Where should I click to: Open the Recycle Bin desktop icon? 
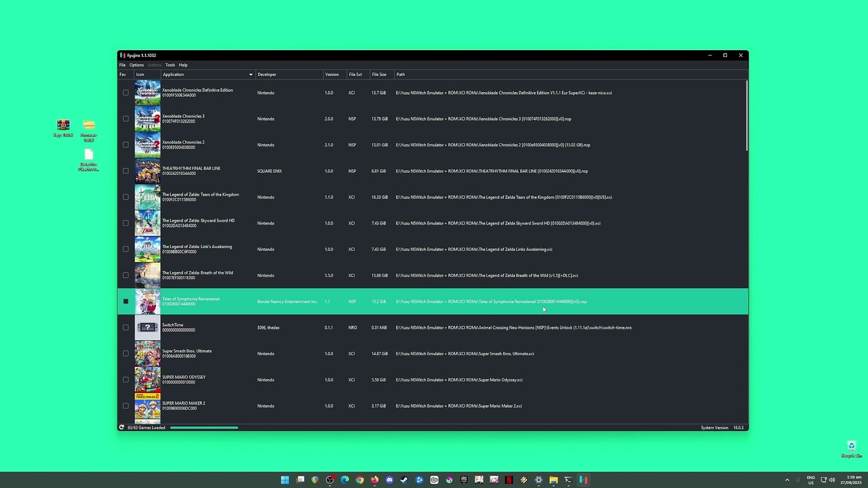pyautogui.click(x=851, y=449)
